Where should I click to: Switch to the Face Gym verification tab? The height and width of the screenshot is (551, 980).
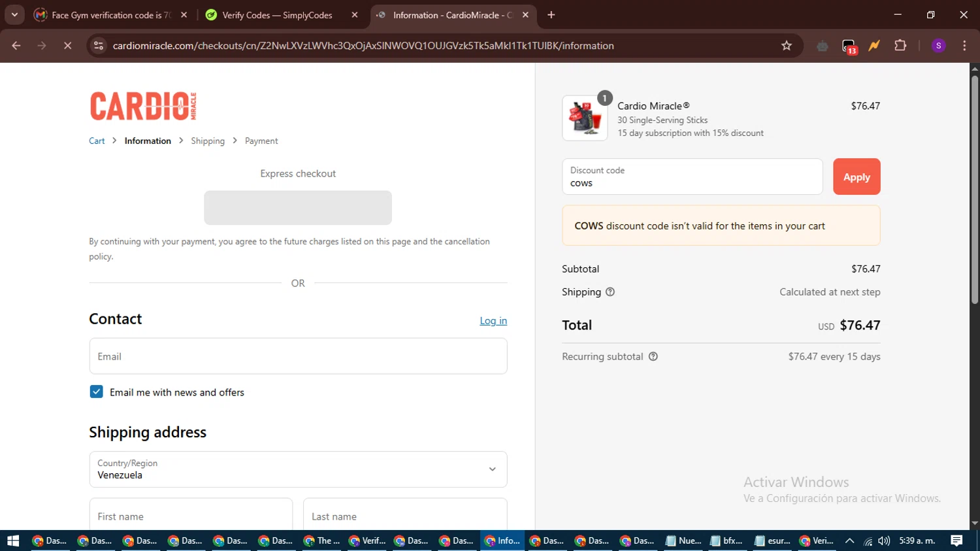point(111,15)
